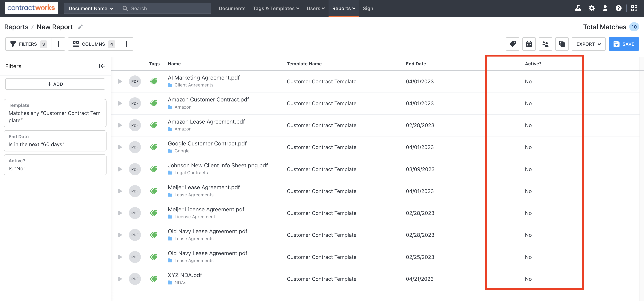This screenshot has width=644, height=301.
Task: Click Active? column header
Action: point(533,64)
